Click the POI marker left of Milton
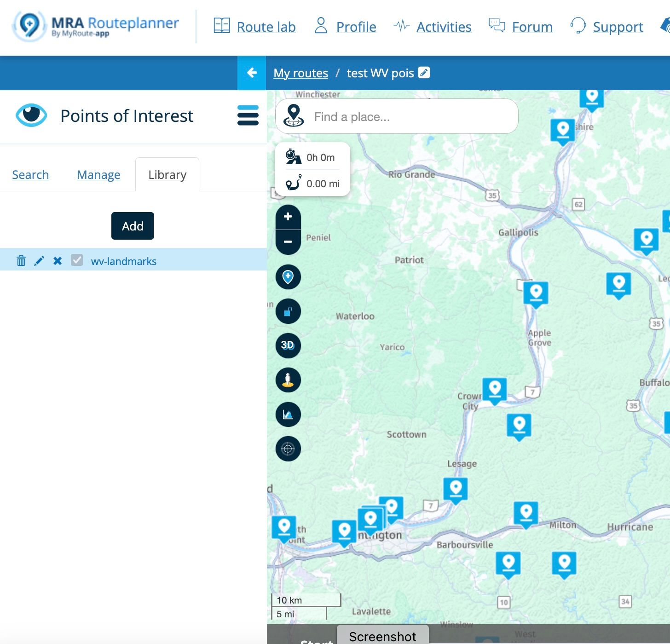 (x=526, y=514)
